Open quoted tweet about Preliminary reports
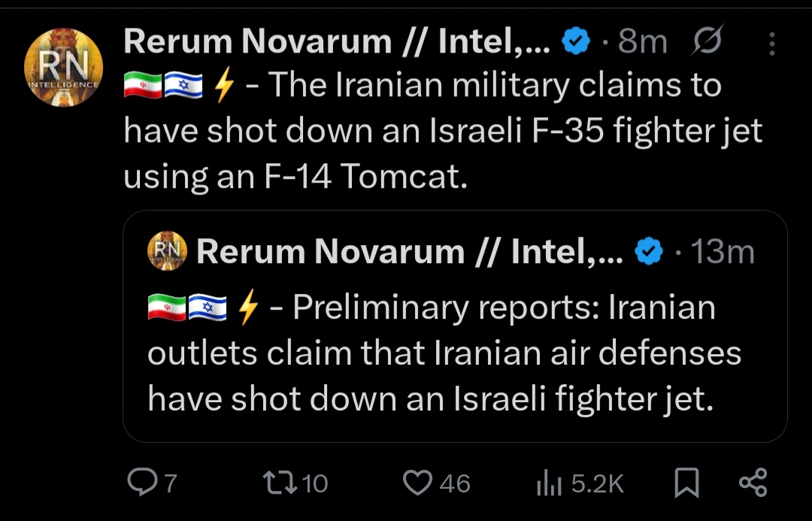Image resolution: width=812 pixels, height=521 pixels. (455, 326)
